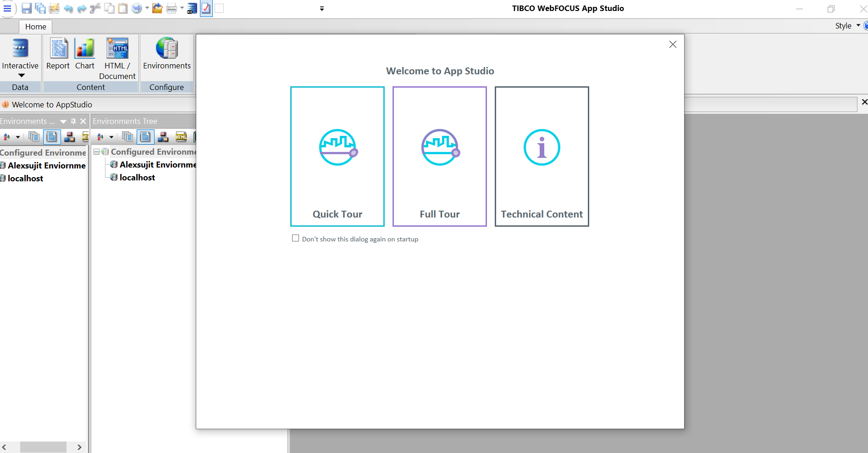868x453 pixels.
Task: Open the sort options dropdown in Environments Tree
Action: [x=111, y=137]
